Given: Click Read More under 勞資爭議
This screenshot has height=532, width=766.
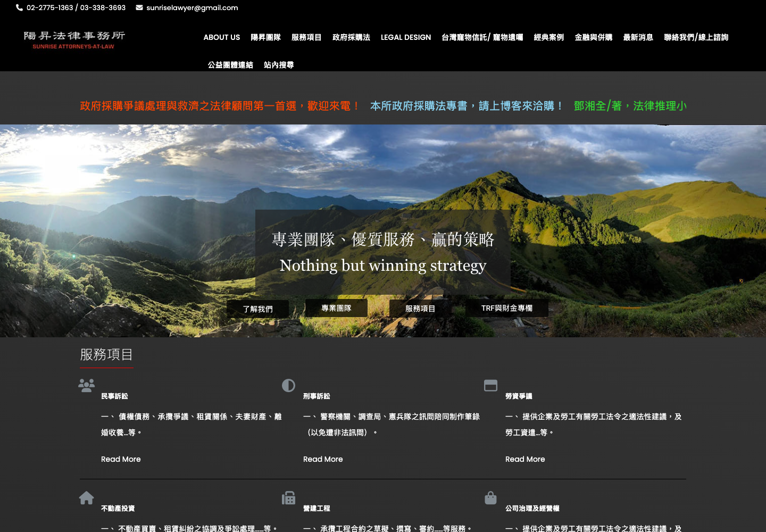Looking at the screenshot, I should [525, 459].
